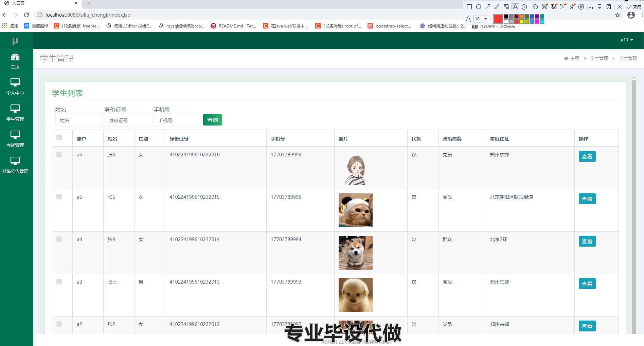Click the 查询 search button
Viewport: 644px width, 346px height.
213,120
